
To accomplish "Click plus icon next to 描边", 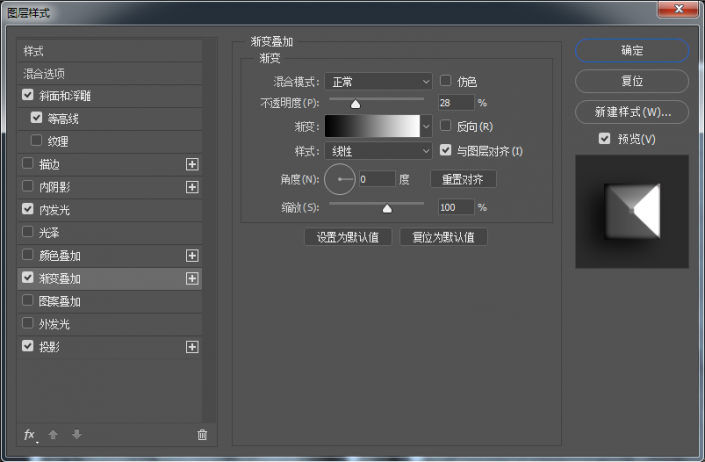I will point(192,164).
